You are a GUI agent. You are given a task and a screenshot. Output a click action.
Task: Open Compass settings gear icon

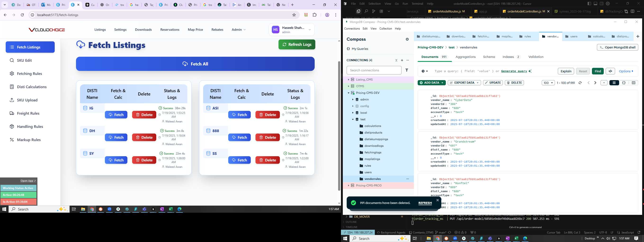407,39
